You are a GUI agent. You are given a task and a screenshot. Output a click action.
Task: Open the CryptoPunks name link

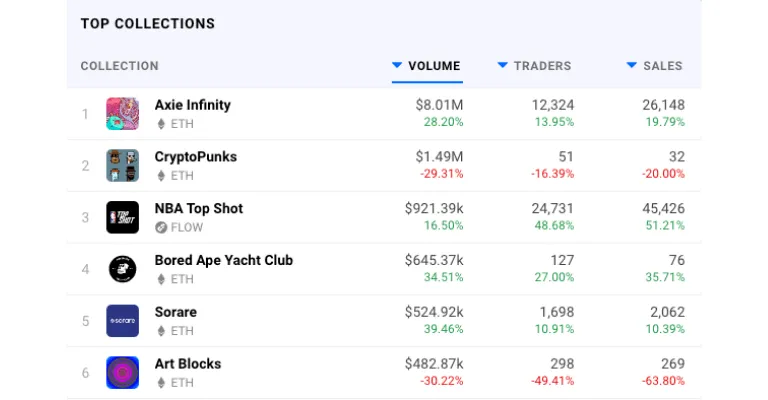pos(195,157)
